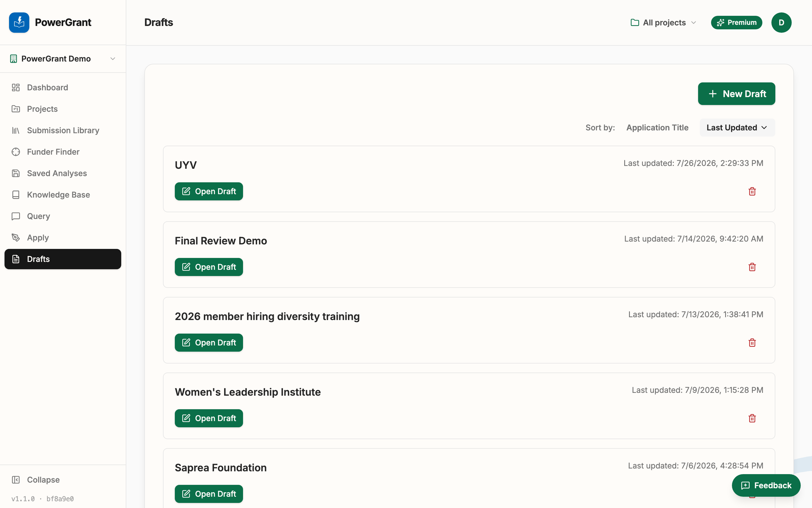Click the version text v1.1.0 bf8a9e0
The image size is (812, 508).
click(x=43, y=499)
